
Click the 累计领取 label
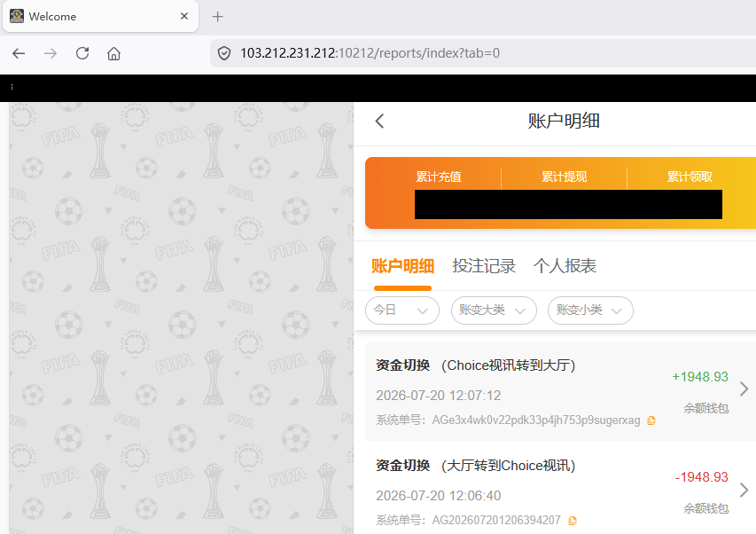click(x=690, y=177)
